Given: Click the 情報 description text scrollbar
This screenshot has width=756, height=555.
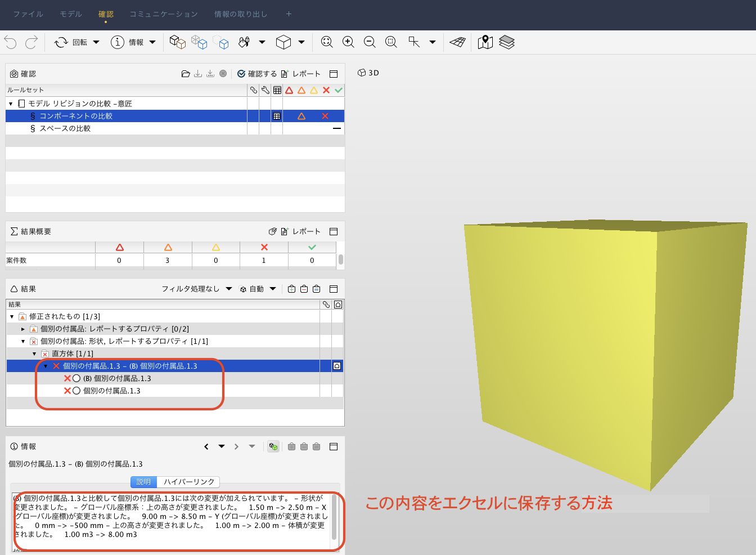Looking at the screenshot, I should pos(334,516).
